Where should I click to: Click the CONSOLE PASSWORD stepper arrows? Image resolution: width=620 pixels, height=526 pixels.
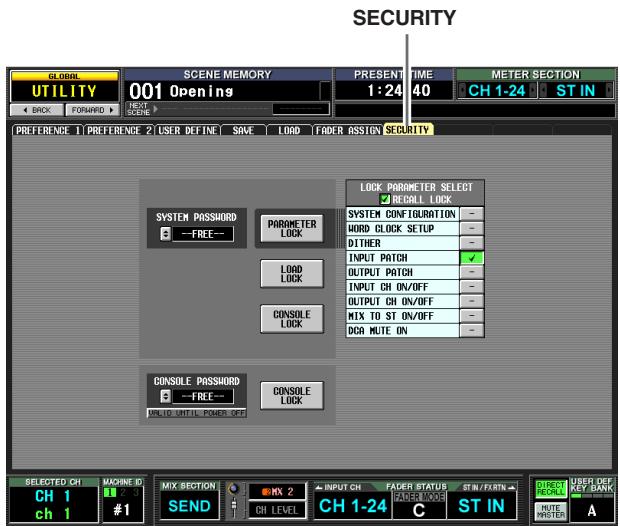point(166,396)
